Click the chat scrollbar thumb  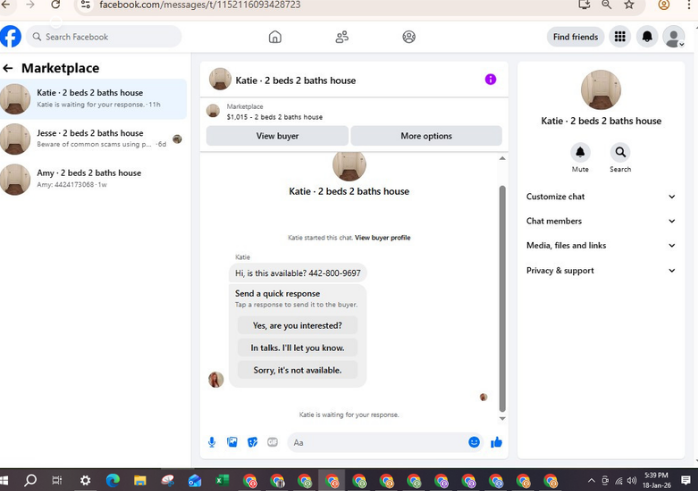pos(502,298)
